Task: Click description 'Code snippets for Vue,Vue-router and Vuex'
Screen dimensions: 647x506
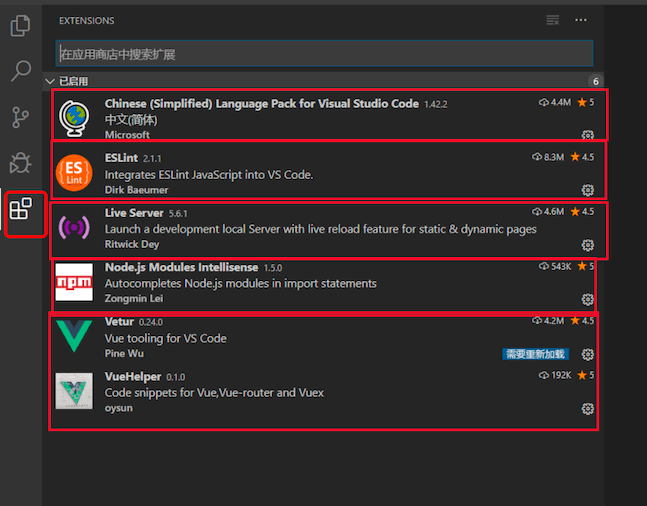Action: [x=214, y=393]
